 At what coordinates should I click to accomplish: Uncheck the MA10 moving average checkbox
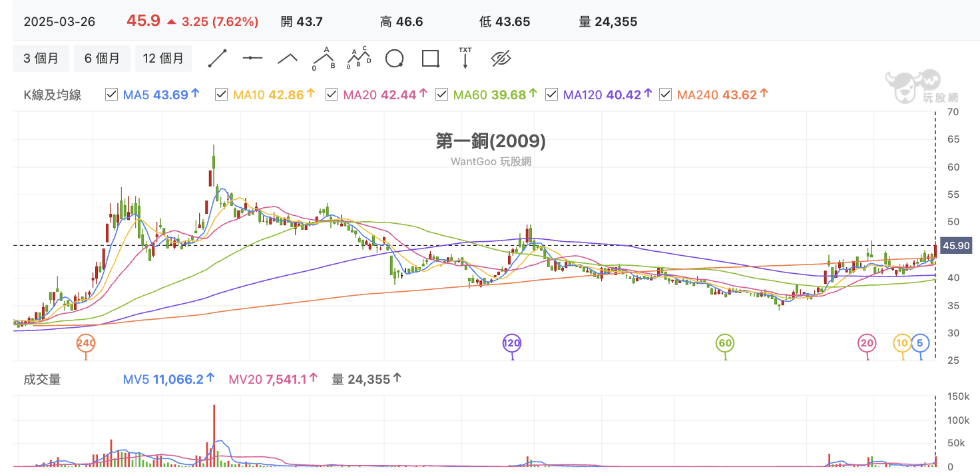(x=222, y=95)
